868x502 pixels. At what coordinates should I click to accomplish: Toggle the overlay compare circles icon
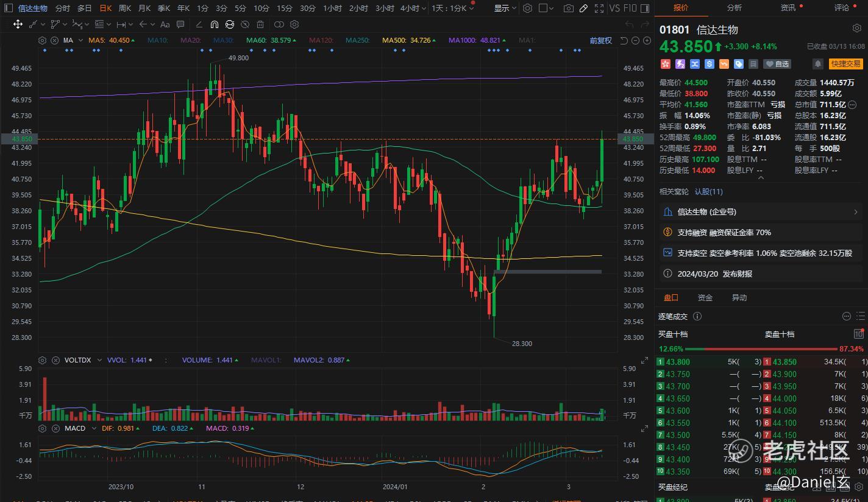pyautogui.click(x=279, y=24)
